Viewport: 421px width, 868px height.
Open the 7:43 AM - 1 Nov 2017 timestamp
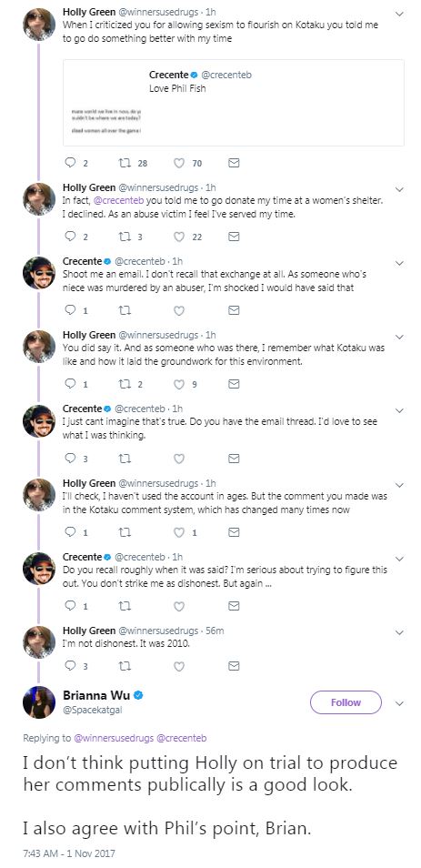pos(68,853)
